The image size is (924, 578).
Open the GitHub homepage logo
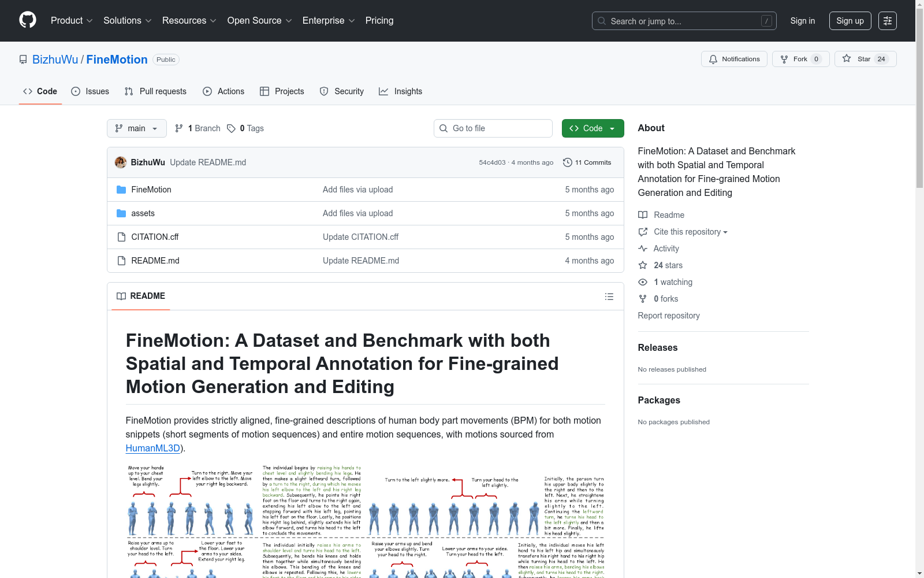click(x=28, y=20)
